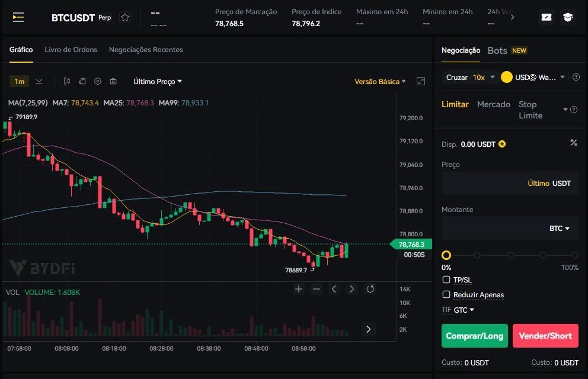Zoom in the chart with plus icon
The height and width of the screenshot is (379, 588).
(x=299, y=289)
